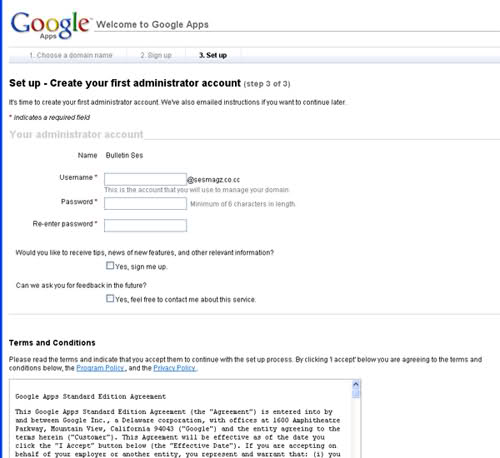Click the 'Welcome to Google Apps' header text

tap(152, 25)
